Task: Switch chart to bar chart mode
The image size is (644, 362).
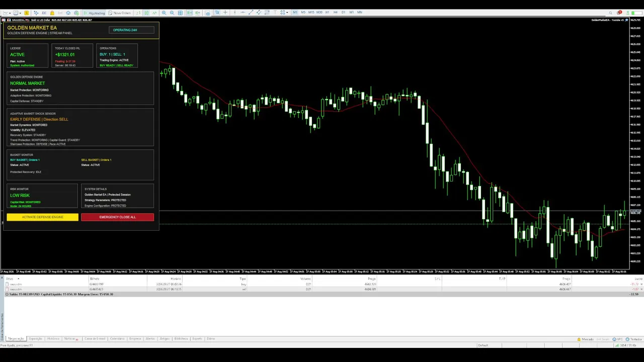Action: pyautogui.click(x=138, y=13)
